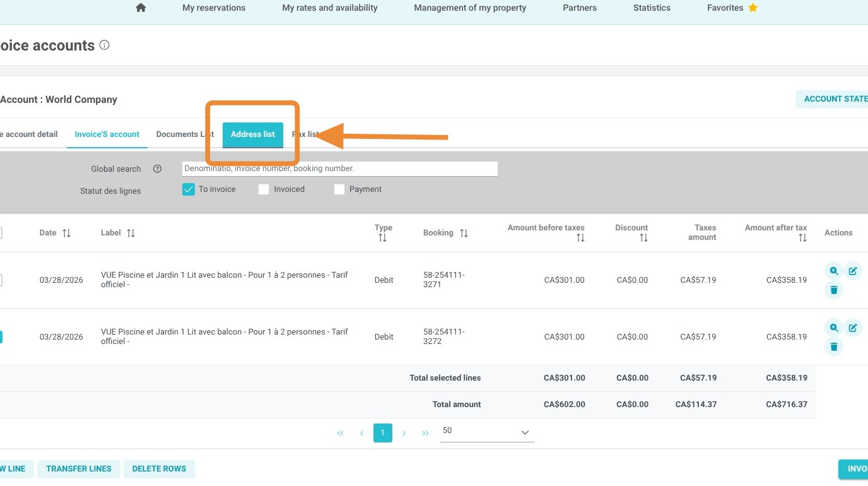Go to the home icon
This screenshot has width=868, height=486.
(141, 8)
